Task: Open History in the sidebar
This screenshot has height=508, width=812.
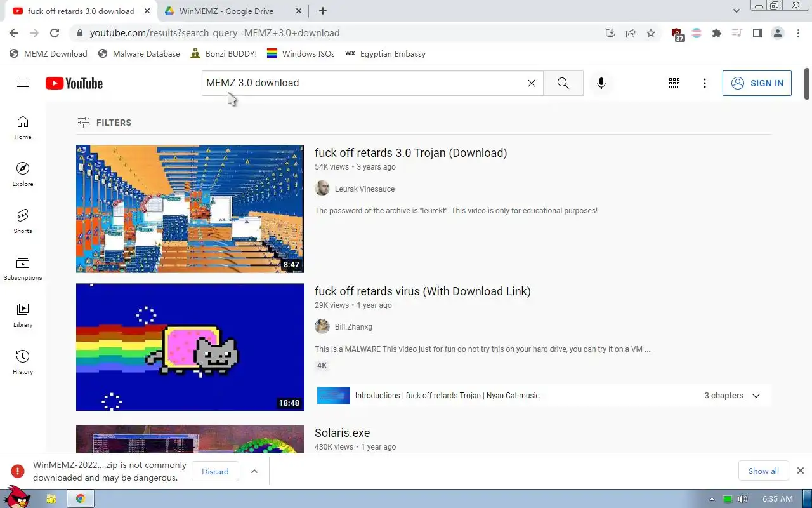Action: click(23, 362)
